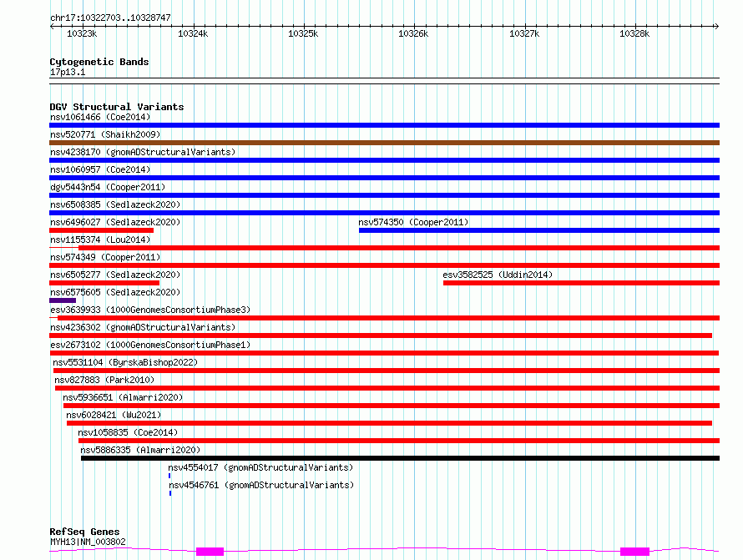The height and width of the screenshot is (560, 743).
Task: Click the chr17:10322703..10328747 coordinates text
Action: [x=110, y=18]
